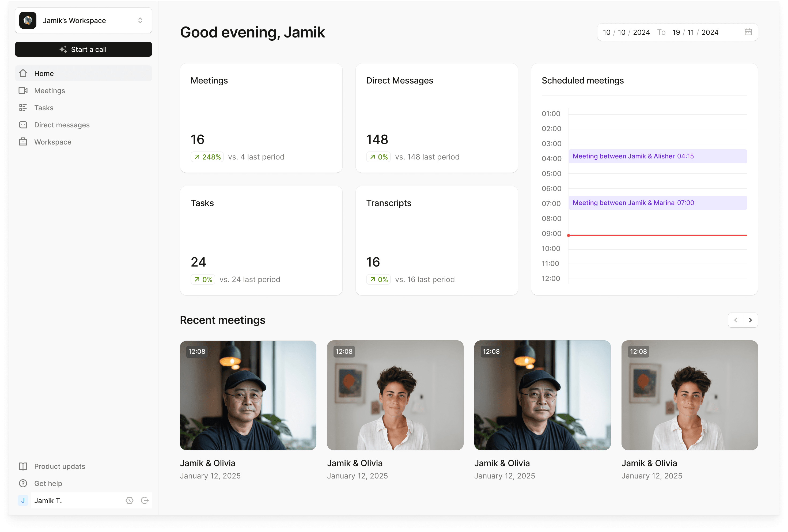Image resolution: width=788 pixels, height=532 pixels.
Task: Click the Jamik's Workspace logo icon
Action: [x=28, y=20]
